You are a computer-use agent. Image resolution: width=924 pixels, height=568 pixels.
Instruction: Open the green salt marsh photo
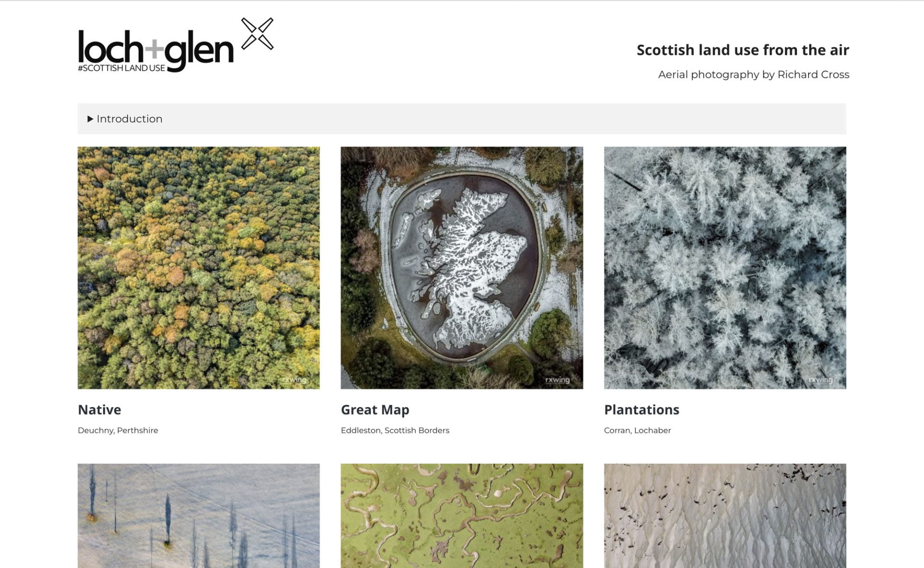click(x=462, y=516)
